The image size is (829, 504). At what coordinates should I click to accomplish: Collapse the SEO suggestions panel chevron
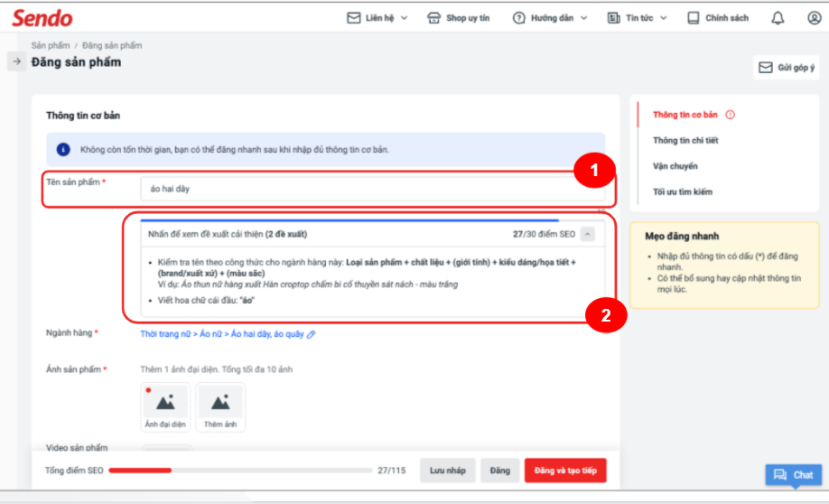pos(587,234)
